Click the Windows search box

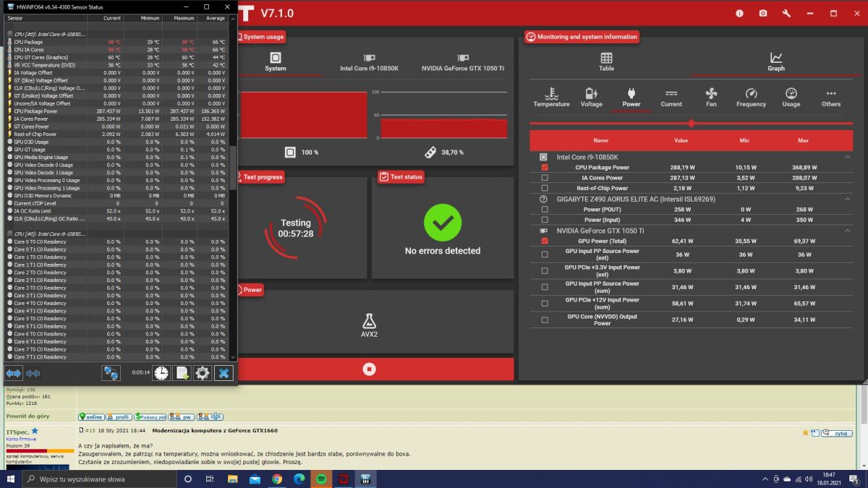tap(99, 479)
